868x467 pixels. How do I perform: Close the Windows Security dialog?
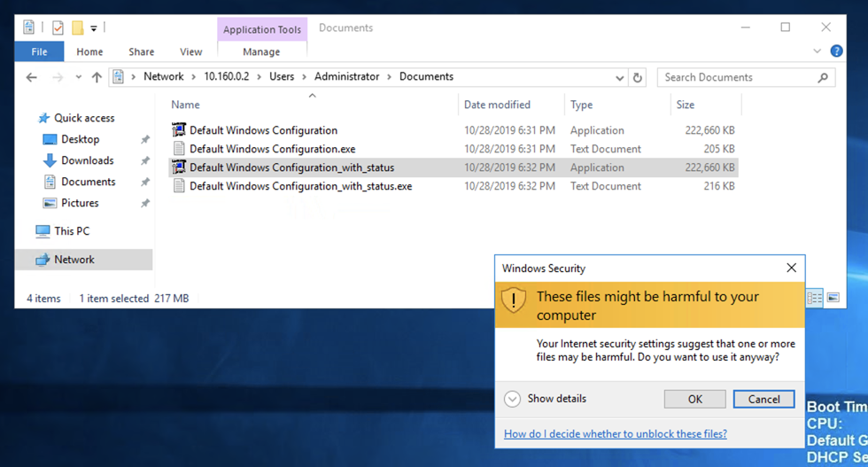pos(791,269)
